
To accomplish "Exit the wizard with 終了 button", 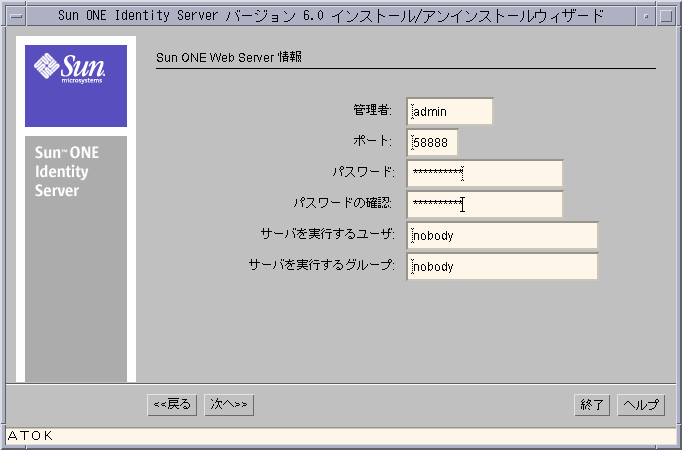I will (x=592, y=405).
